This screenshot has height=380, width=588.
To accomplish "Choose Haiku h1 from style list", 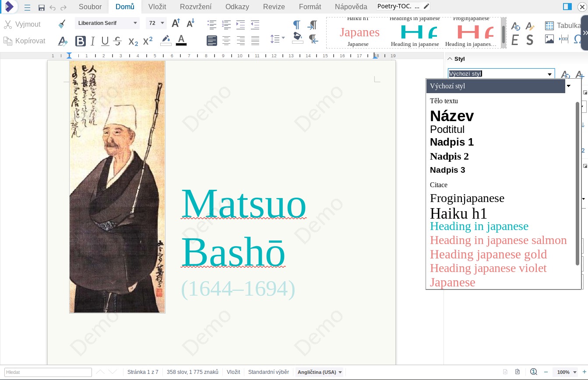I will coord(458,213).
